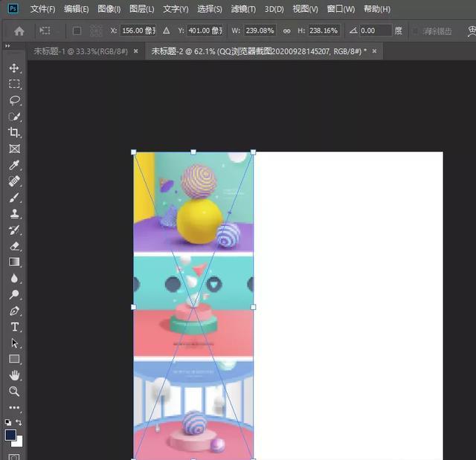This screenshot has height=460, width=476.
Task: Click the Home button in options bar
Action: (19, 31)
